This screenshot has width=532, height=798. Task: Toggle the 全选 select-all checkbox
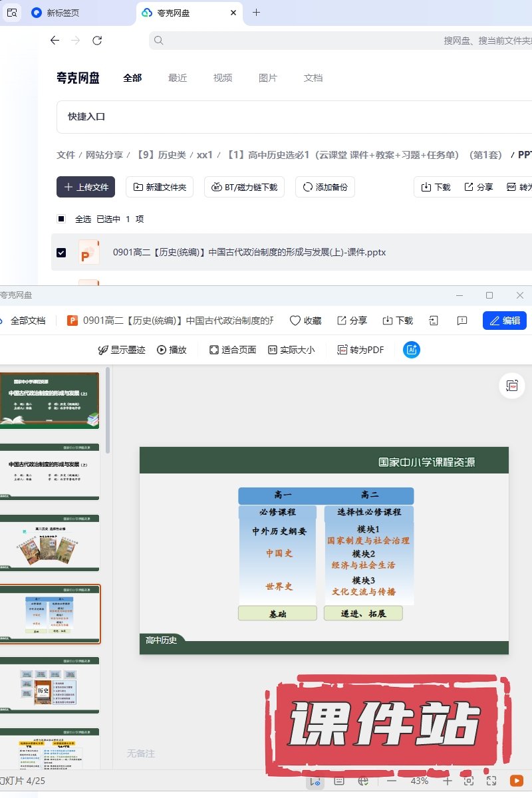click(x=61, y=219)
